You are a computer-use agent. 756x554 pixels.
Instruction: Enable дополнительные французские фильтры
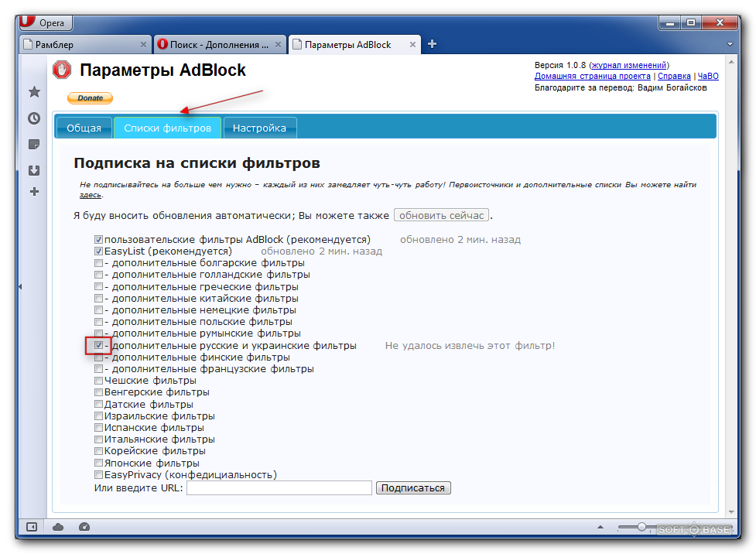click(x=98, y=369)
